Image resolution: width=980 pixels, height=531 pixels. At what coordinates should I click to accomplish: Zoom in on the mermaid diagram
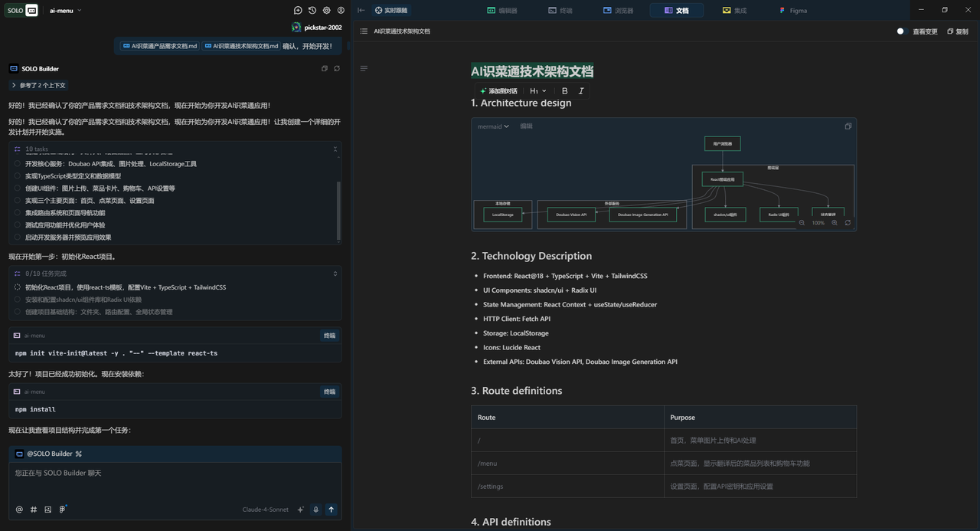(835, 223)
